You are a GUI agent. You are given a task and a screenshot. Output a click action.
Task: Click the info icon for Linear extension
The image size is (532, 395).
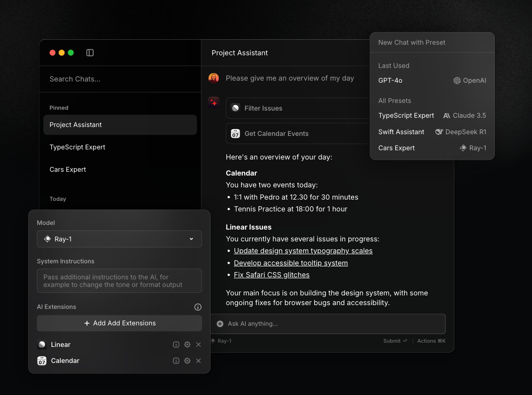click(x=176, y=344)
